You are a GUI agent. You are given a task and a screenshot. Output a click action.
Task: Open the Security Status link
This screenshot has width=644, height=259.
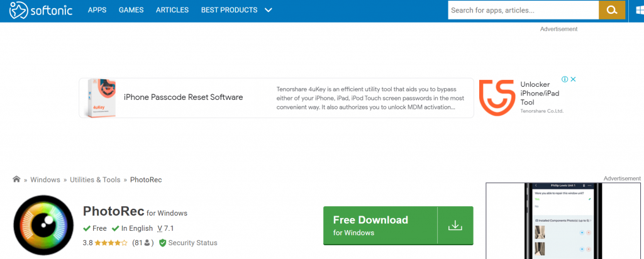pyautogui.click(x=192, y=243)
